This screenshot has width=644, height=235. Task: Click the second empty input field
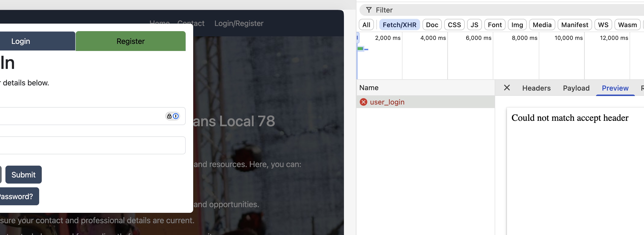pos(92,145)
